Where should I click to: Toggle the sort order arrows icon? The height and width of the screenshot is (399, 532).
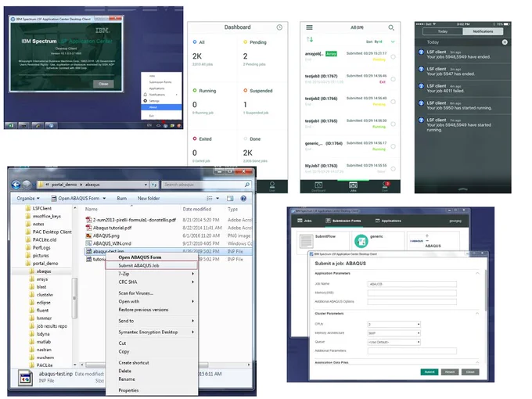pos(310,40)
